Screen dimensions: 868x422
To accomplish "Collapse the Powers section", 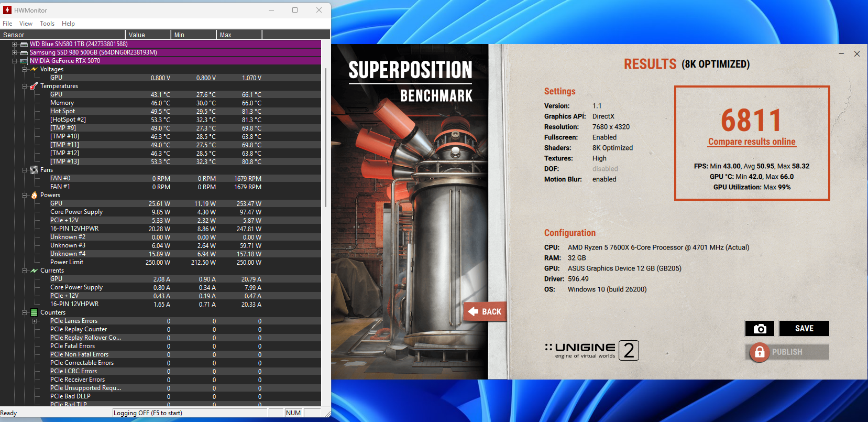I will click(24, 195).
